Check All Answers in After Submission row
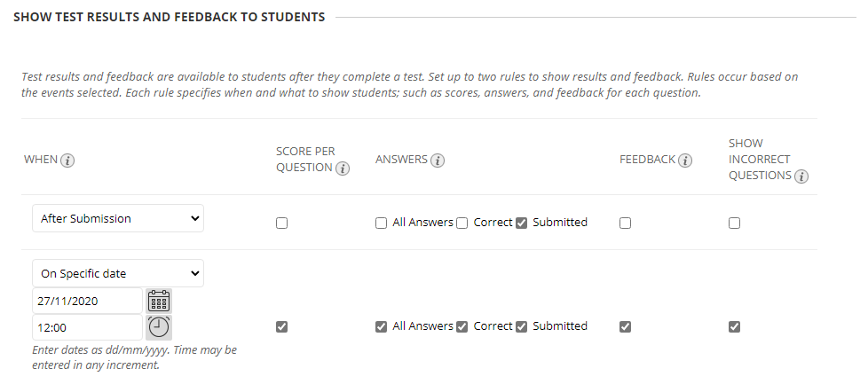This screenshot has height=392, width=868. click(x=381, y=223)
